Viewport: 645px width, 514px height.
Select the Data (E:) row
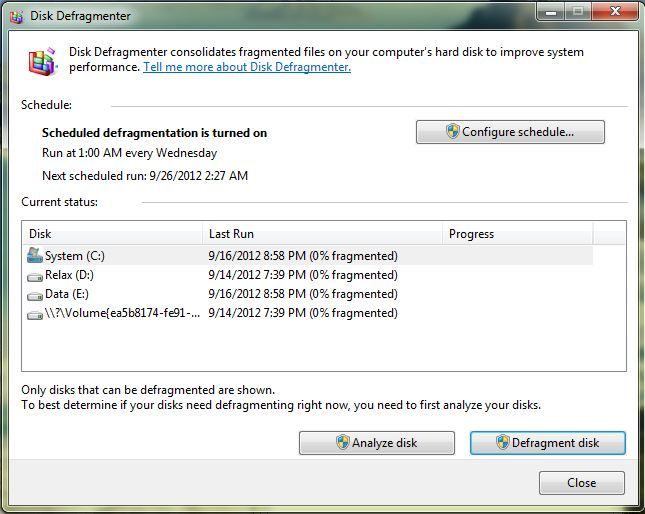tap(308, 294)
